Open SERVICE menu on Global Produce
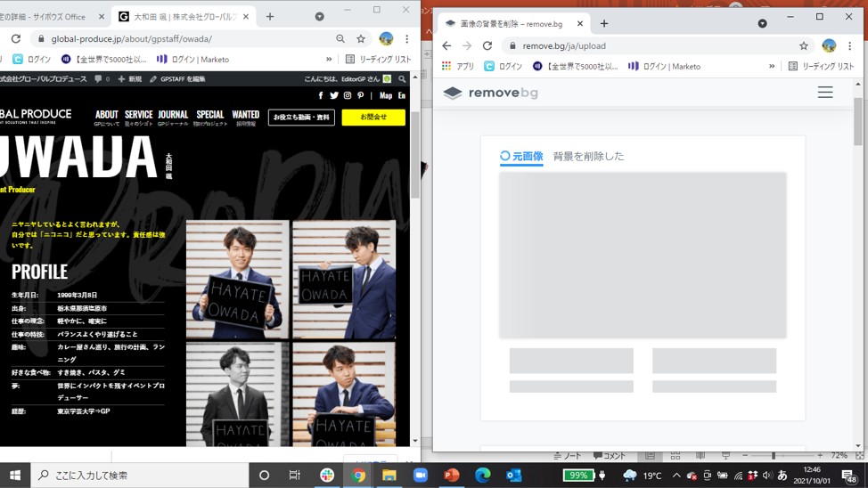The height and width of the screenshot is (488, 868). 138,118
